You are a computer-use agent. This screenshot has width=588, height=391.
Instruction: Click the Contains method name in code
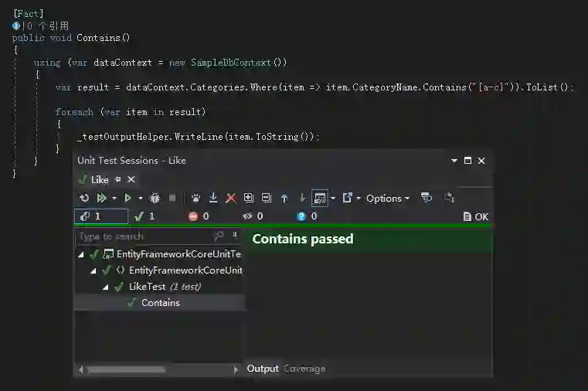tap(98, 38)
